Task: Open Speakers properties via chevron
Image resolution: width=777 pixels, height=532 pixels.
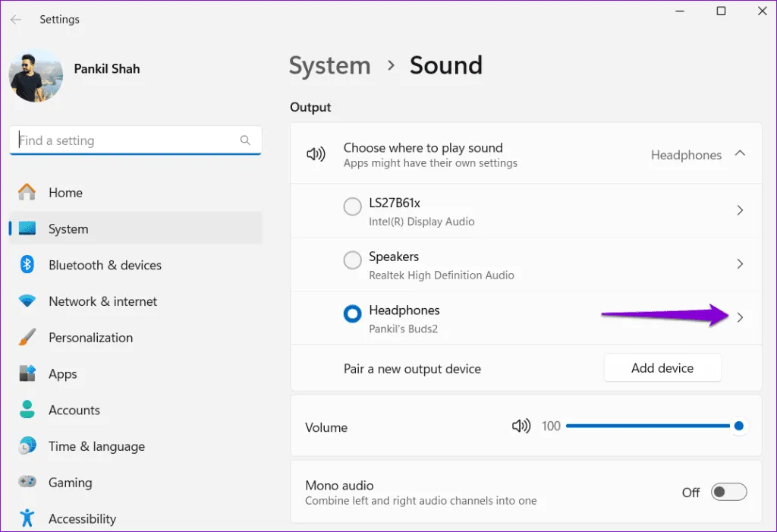Action: click(x=740, y=264)
